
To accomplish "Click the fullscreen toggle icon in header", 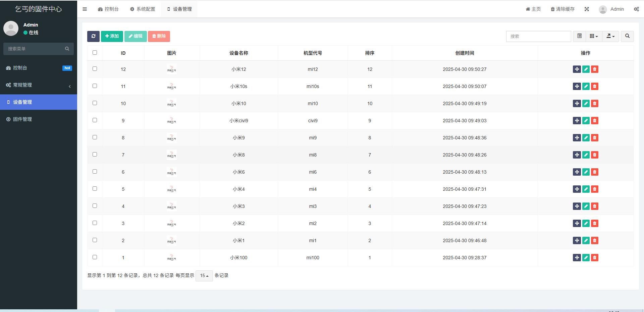I will (587, 9).
